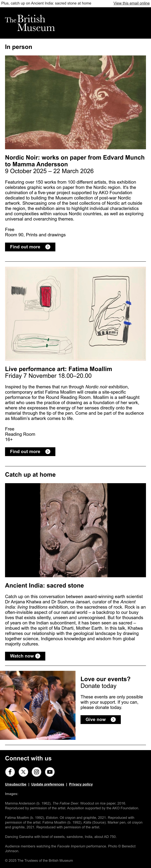Open the X social media icon
This screenshot has width=151, height=868.
[x=23, y=772]
